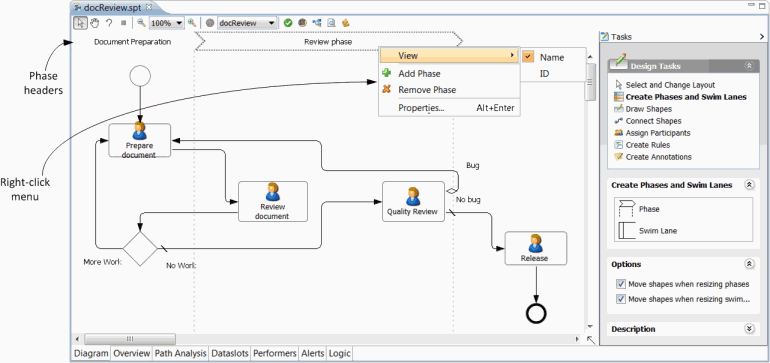Select the start event circle
770x363 pixels.
tap(140, 76)
